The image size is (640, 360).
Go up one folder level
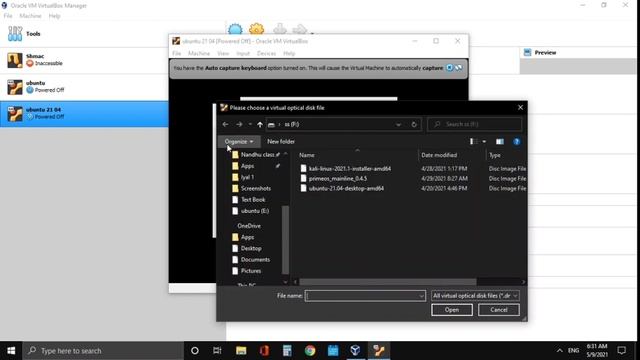click(x=260, y=124)
